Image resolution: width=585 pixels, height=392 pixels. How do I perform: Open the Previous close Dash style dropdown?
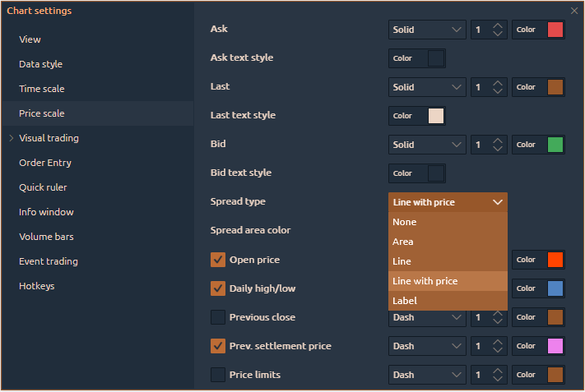click(x=426, y=317)
